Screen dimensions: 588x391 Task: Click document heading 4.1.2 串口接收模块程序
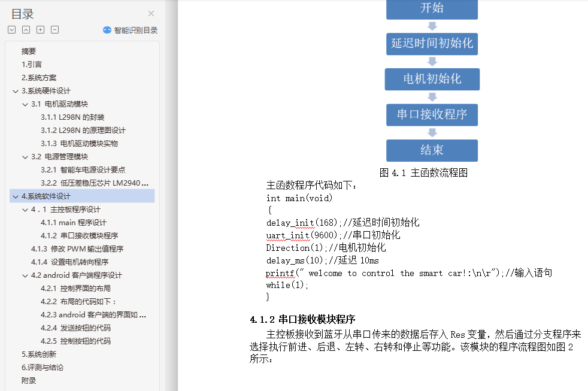click(x=302, y=319)
